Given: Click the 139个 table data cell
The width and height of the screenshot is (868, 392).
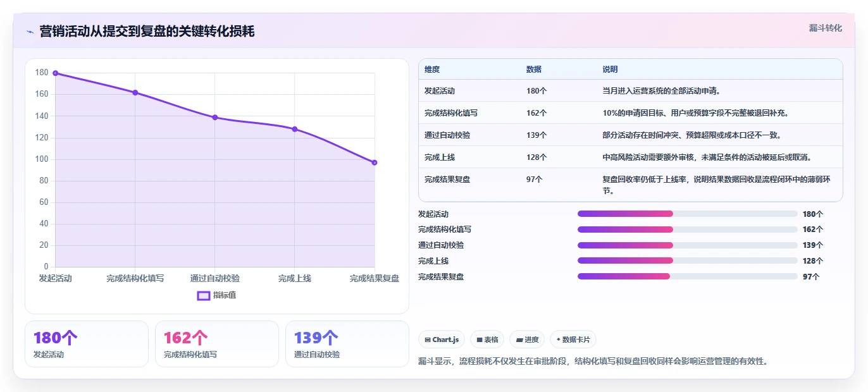Looking at the screenshot, I should (x=536, y=135).
